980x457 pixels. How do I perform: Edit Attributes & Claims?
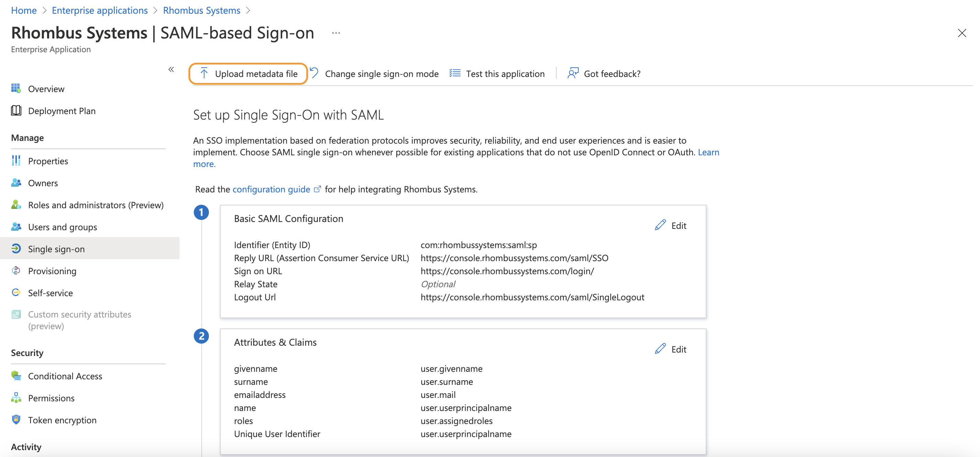671,349
